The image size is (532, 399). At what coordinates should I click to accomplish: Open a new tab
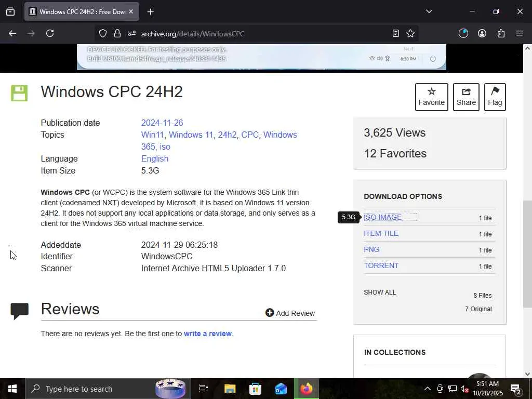point(151,12)
